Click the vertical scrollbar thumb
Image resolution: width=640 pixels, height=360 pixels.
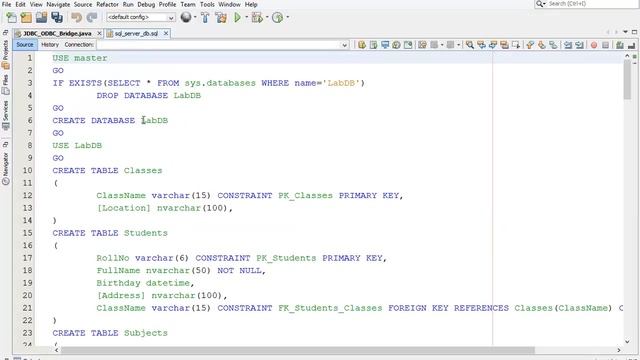[627, 80]
